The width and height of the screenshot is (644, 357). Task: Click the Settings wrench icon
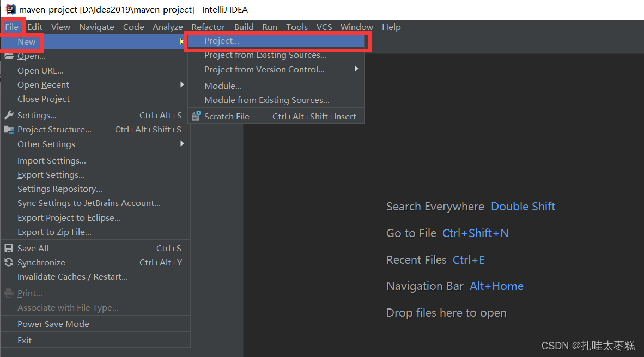coord(9,116)
